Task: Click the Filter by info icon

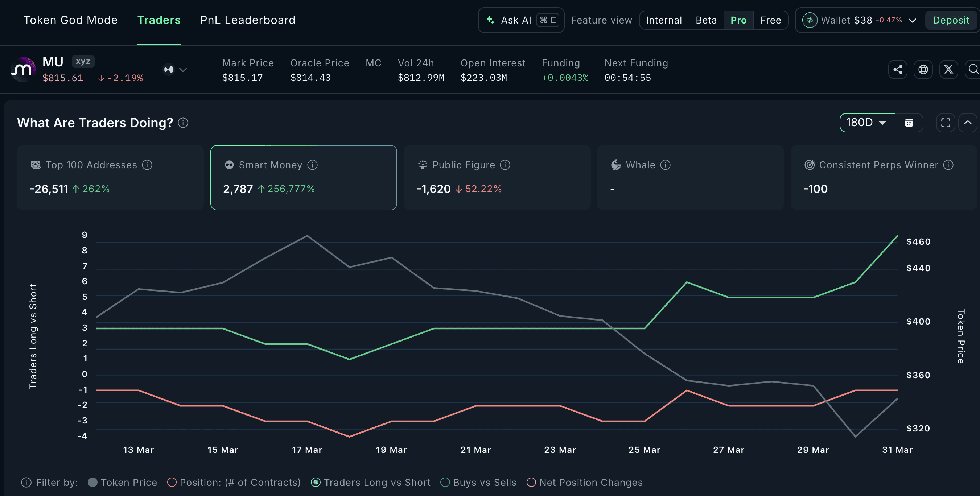Action: [26, 482]
